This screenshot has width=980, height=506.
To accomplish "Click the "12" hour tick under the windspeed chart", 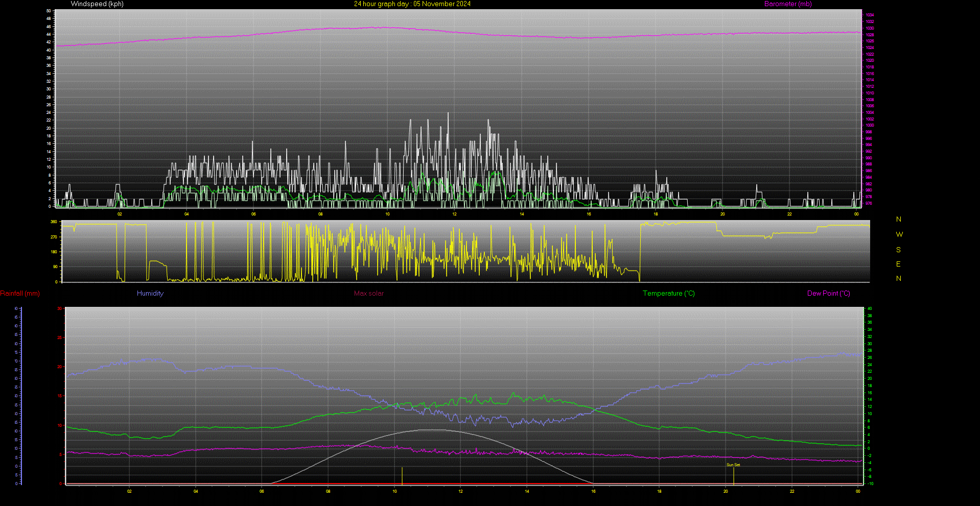I will 454,214.
